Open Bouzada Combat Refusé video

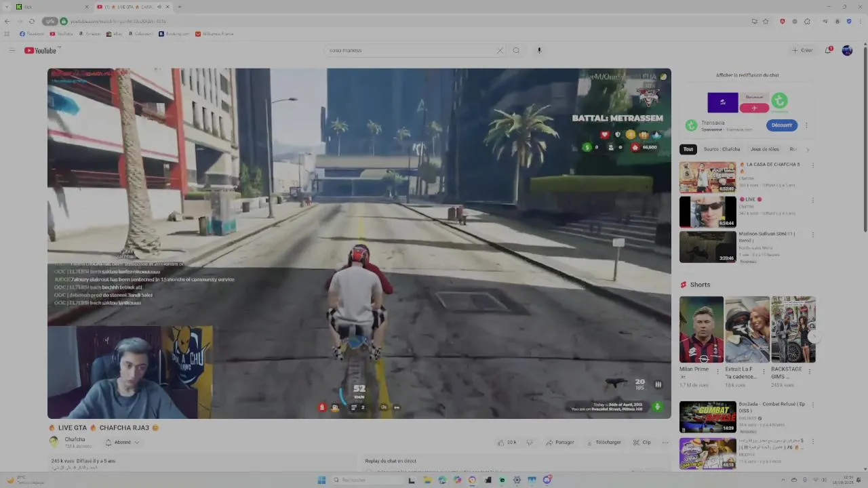707,417
